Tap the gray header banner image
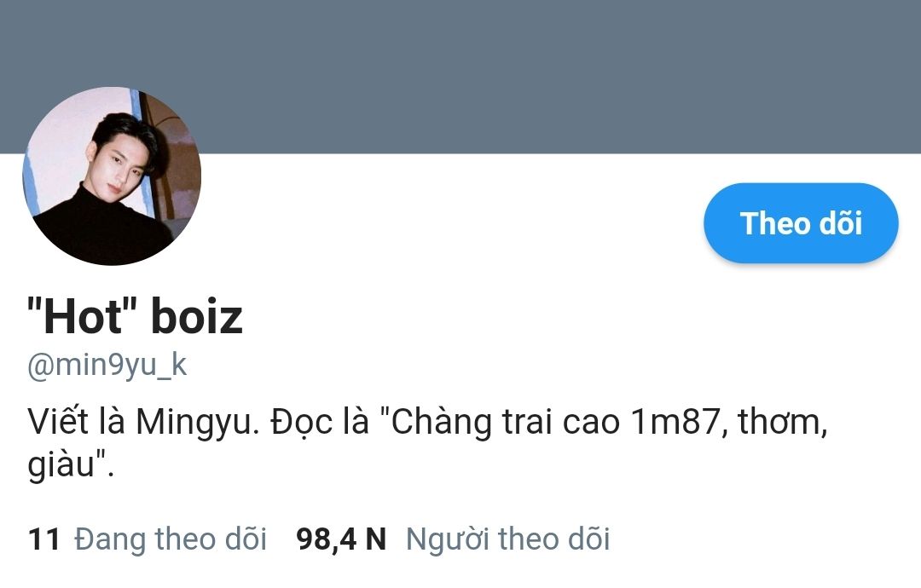The image size is (921, 588). [460, 77]
